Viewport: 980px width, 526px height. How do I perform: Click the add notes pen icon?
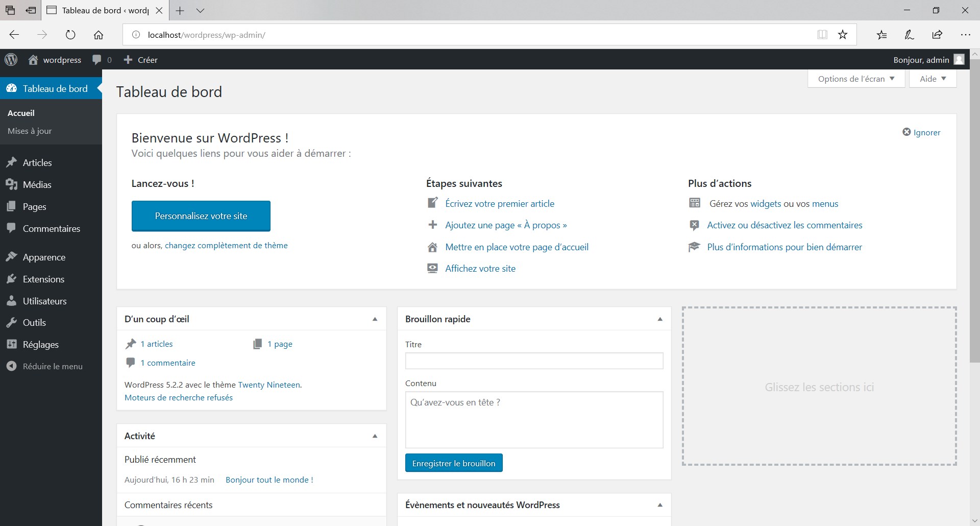909,35
